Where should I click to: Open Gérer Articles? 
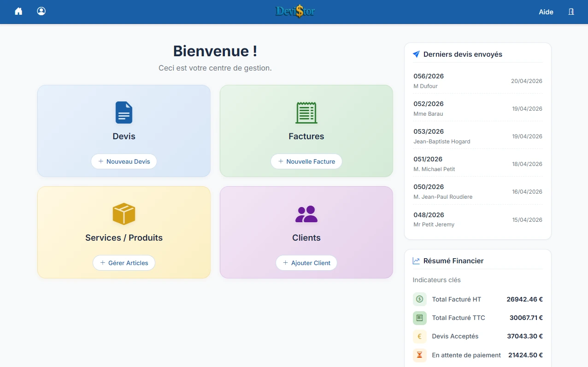click(123, 263)
